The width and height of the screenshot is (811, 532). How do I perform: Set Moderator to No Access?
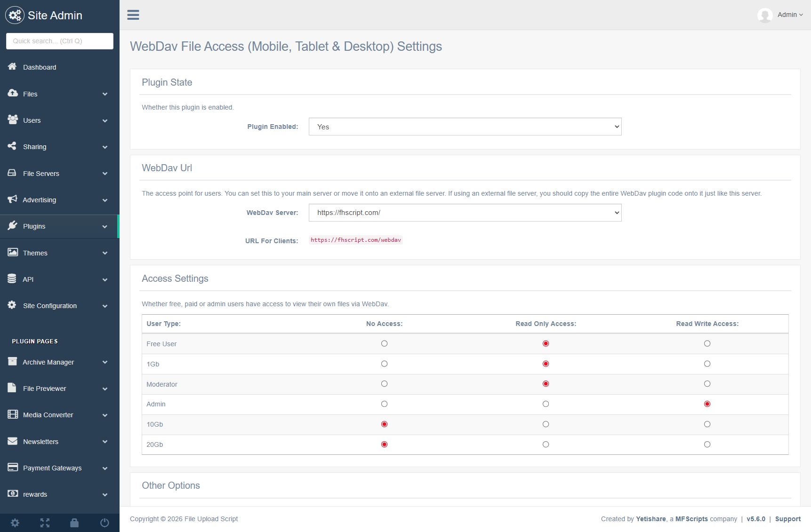click(385, 384)
